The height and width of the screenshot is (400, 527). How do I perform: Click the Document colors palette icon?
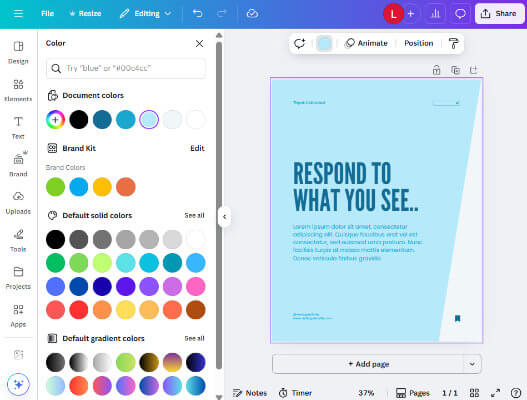click(52, 95)
